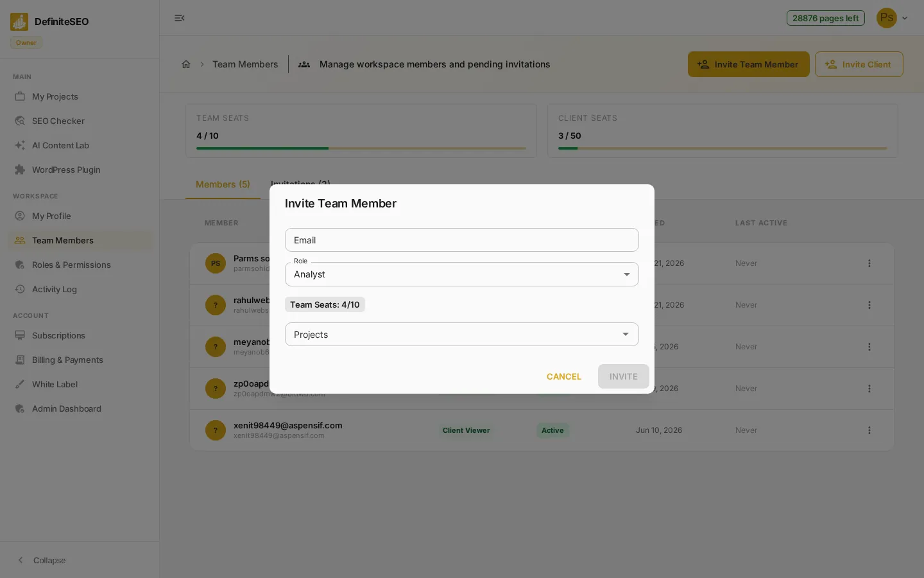Click the LAST ACTIVE column header
Viewport: 924px width, 578px height.
761,223
